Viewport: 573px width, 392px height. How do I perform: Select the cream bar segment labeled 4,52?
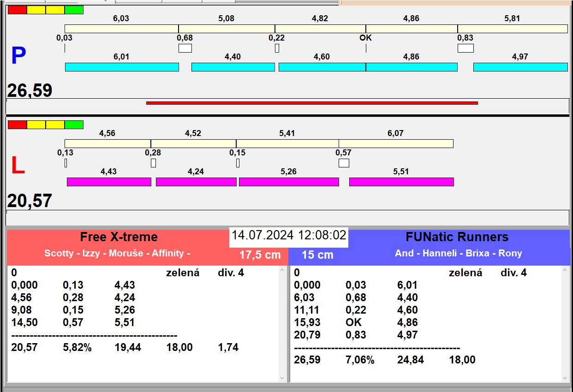[x=193, y=143]
